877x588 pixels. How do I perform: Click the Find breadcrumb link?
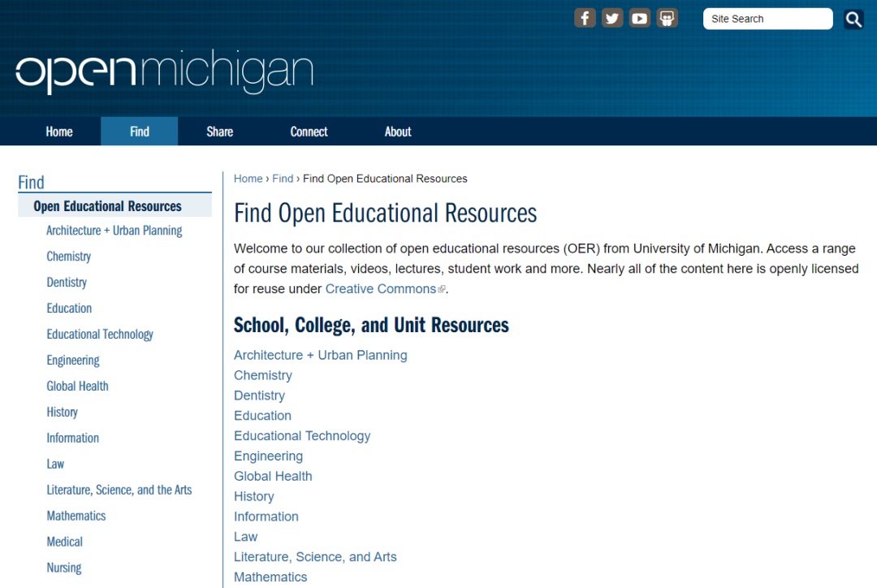[283, 179]
